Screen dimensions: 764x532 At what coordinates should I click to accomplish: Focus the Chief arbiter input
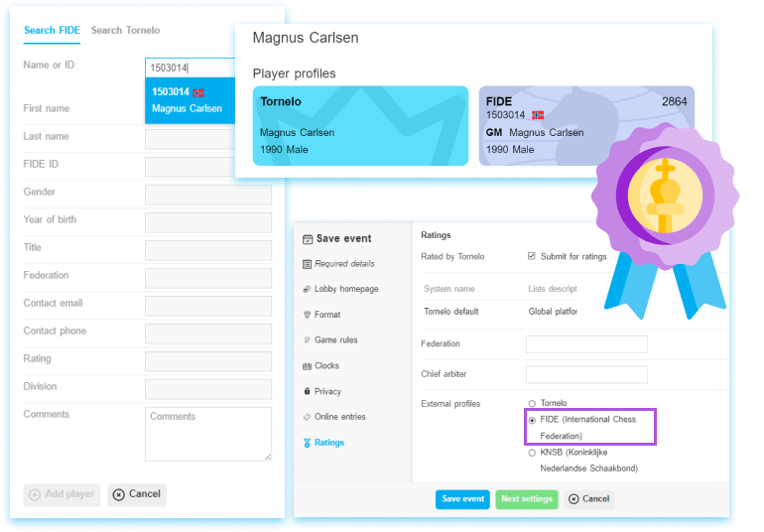point(586,374)
